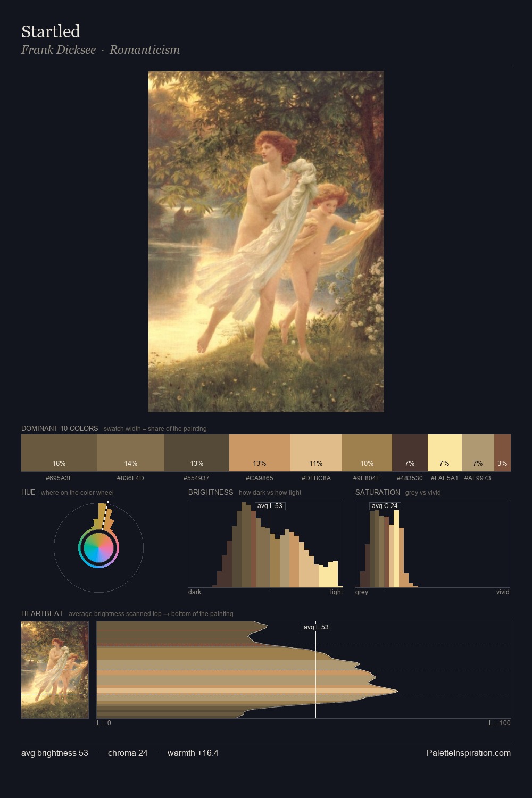532x798 pixels.
Task: Click hex code #9E804E text
Action: [x=367, y=478]
